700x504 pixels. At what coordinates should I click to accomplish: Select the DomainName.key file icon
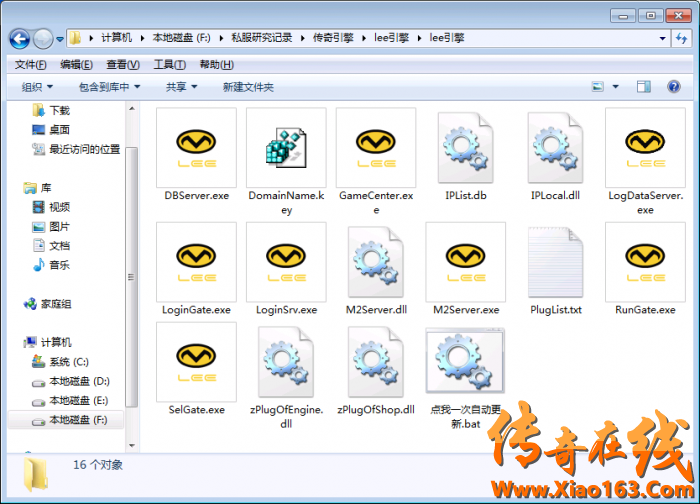(286, 148)
